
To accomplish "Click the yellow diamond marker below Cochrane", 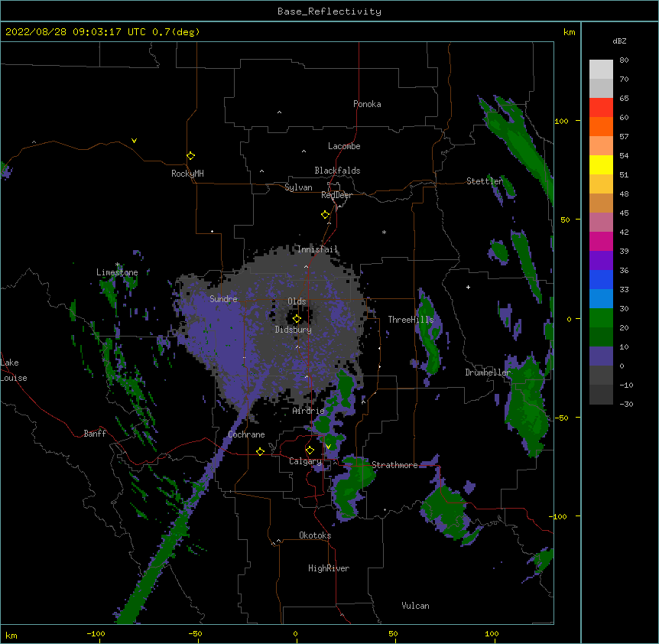I will pos(260,451).
